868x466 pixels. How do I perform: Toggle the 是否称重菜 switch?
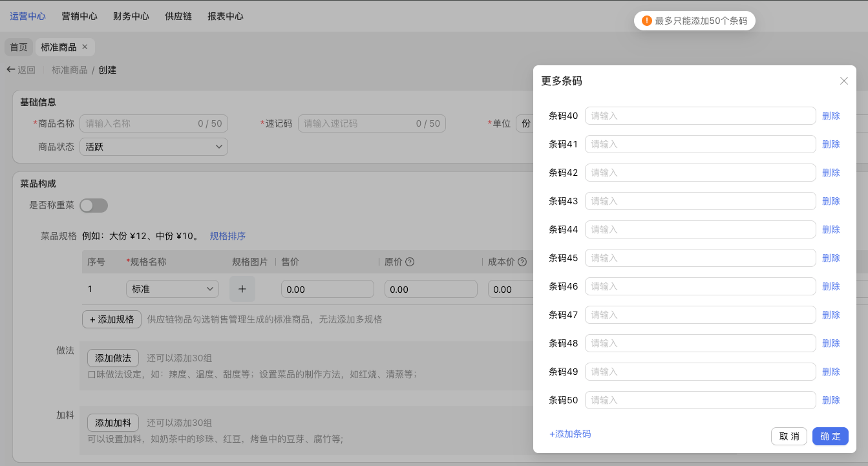pyautogui.click(x=94, y=206)
